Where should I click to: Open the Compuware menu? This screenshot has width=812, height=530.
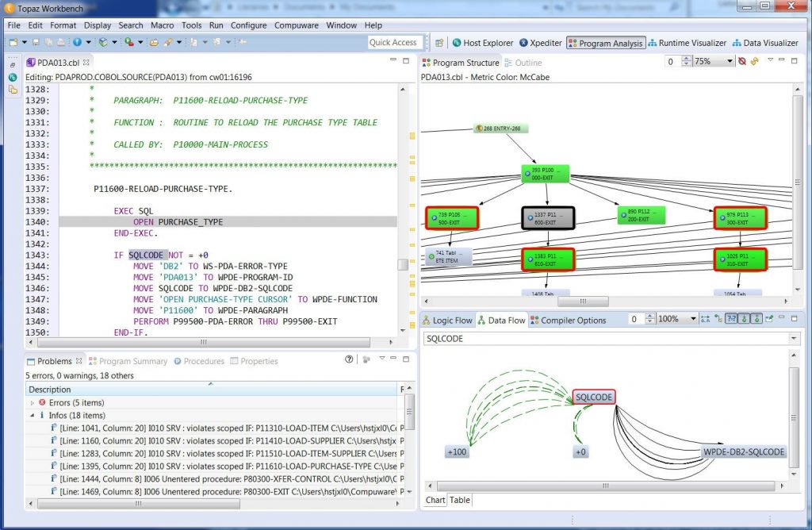coord(296,25)
